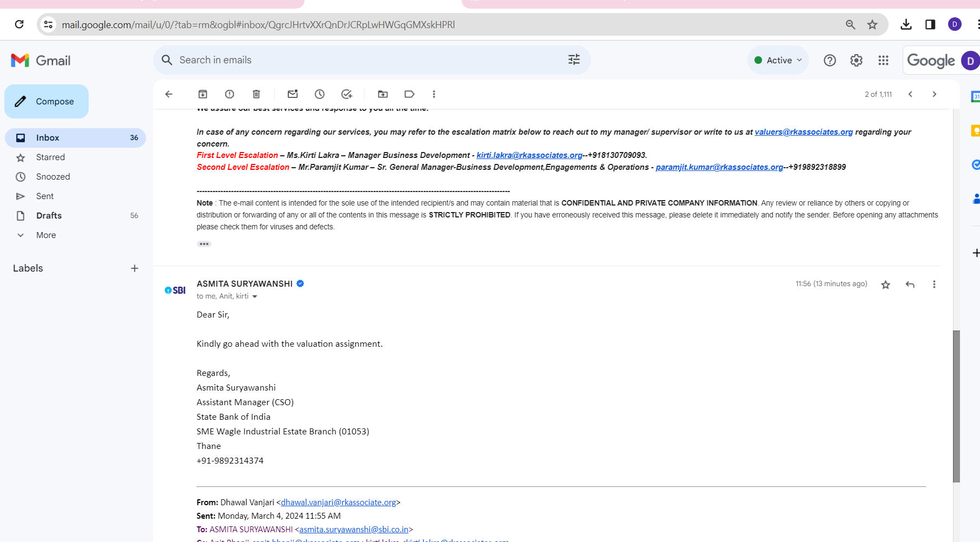Add conversation to Tasks
This screenshot has height=542, width=980.
tap(347, 94)
